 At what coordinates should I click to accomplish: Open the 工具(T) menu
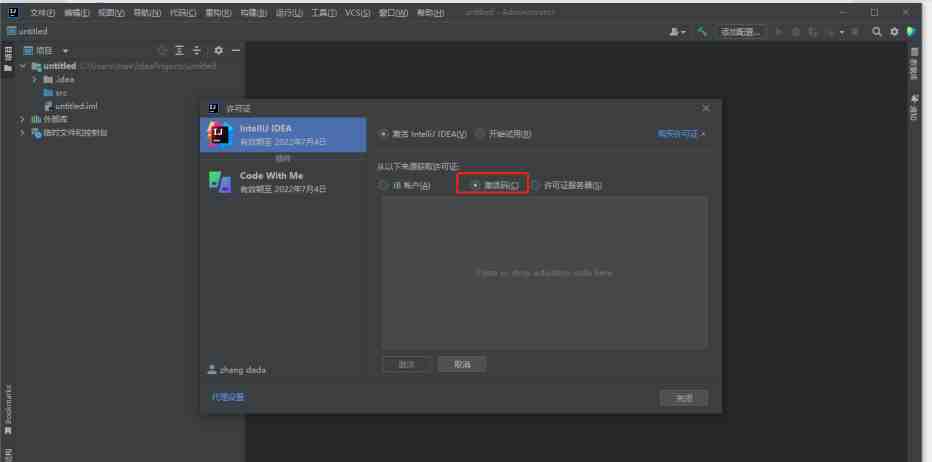(324, 12)
